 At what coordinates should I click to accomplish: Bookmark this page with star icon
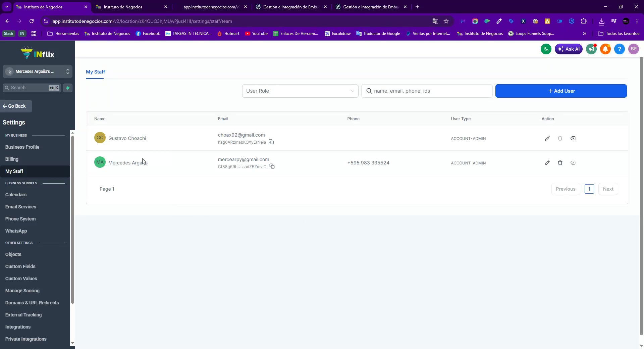446,21
